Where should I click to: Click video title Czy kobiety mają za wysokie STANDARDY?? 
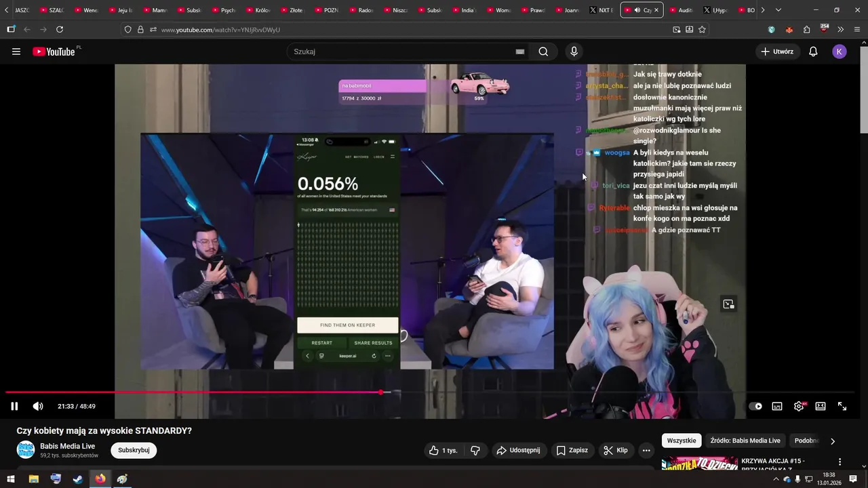click(104, 430)
